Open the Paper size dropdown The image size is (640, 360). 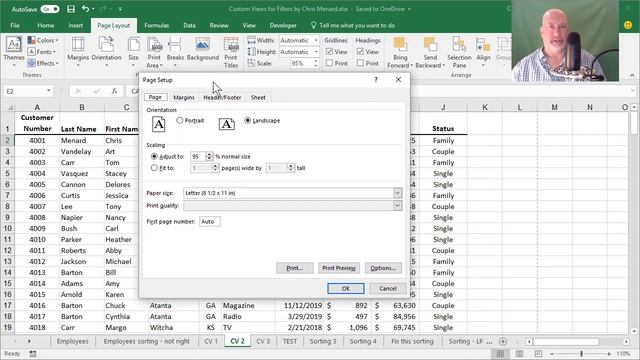tap(397, 193)
